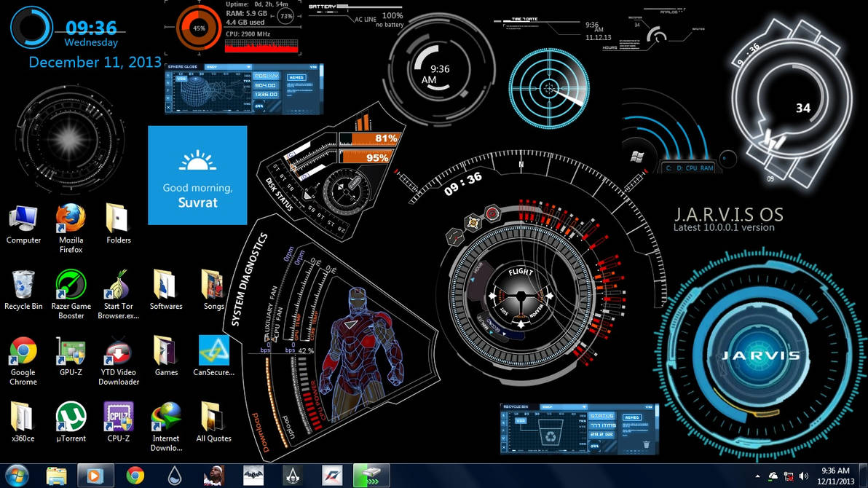
Task: Switch to the Windows Media Player taskbar window
Action: click(x=94, y=476)
